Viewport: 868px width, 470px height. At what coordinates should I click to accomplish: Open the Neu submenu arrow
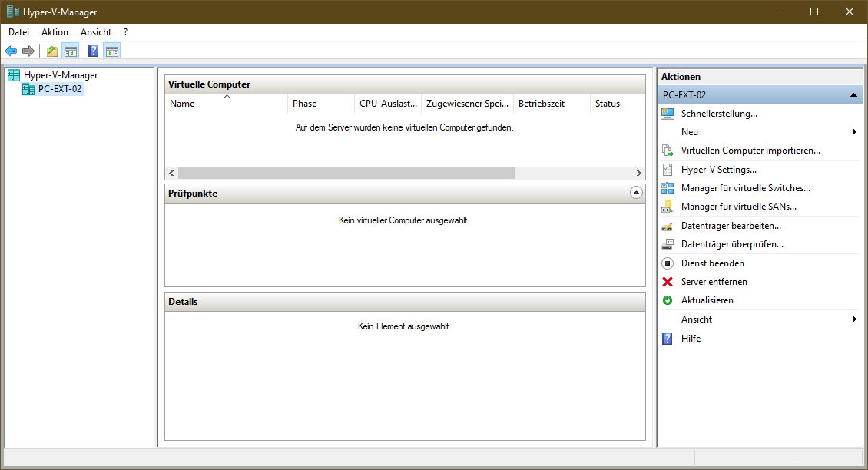(853, 131)
